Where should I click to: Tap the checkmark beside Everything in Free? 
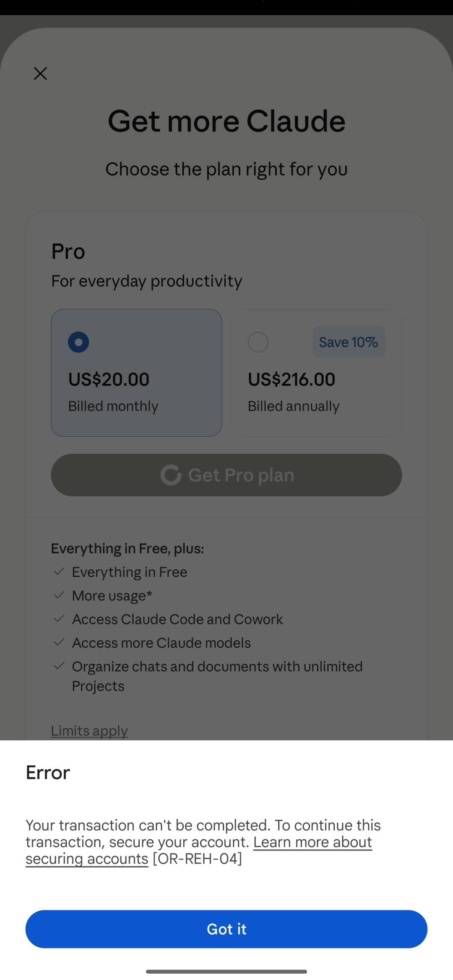[59, 571]
